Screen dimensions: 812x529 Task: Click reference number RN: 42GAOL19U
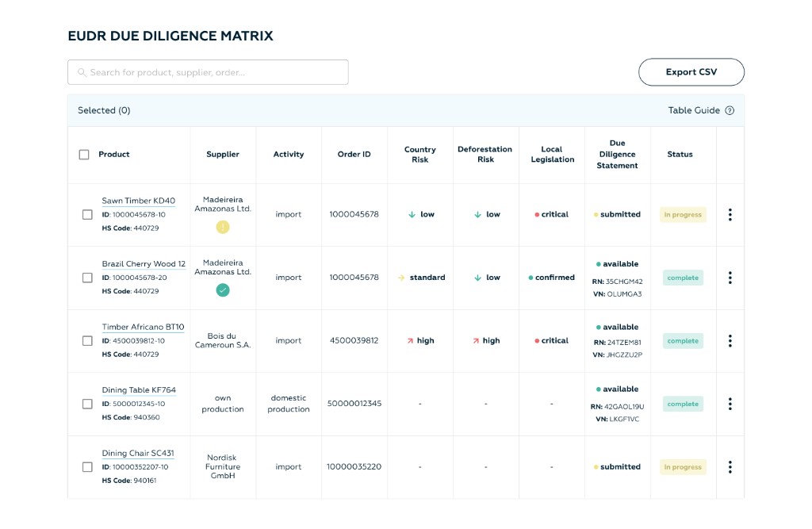tap(617, 407)
